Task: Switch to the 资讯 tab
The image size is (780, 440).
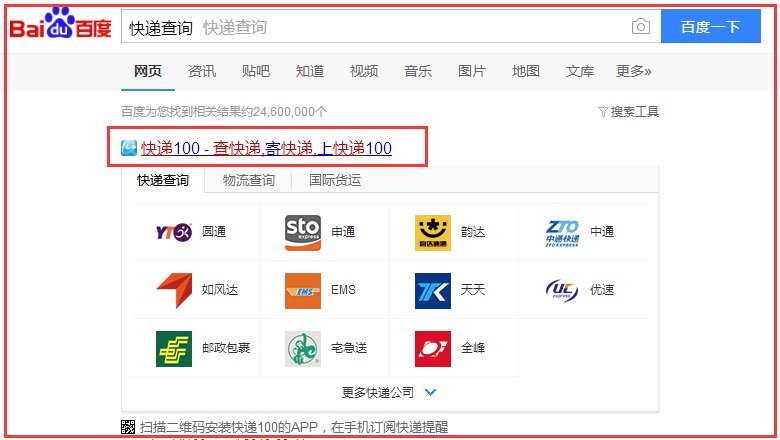Action: click(x=201, y=71)
